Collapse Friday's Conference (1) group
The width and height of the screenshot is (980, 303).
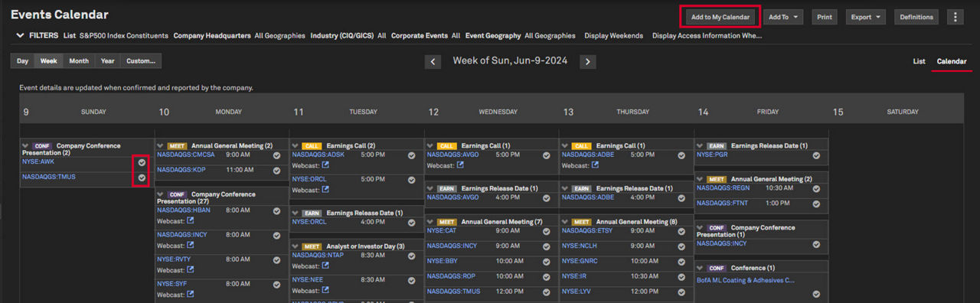coord(699,268)
